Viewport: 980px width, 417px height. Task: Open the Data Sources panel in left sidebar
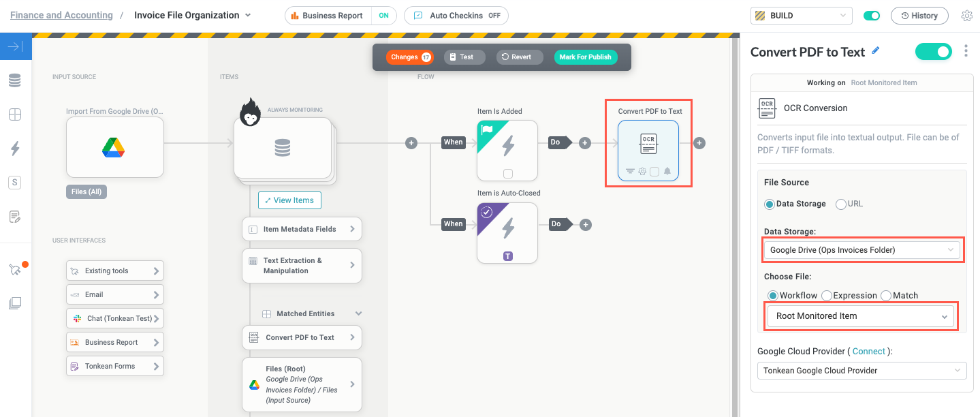[16, 80]
